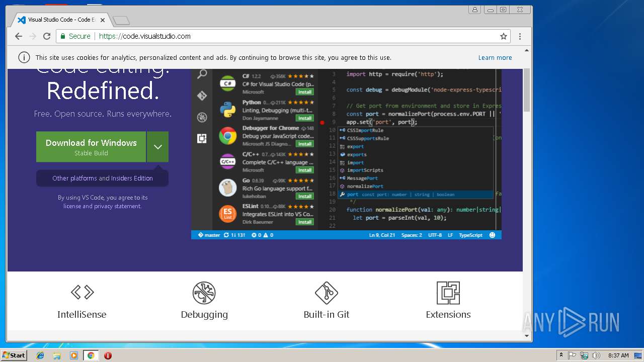Click the Learn more link
Viewport: 644px width, 362px height.
pyautogui.click(x=495, y=57)
